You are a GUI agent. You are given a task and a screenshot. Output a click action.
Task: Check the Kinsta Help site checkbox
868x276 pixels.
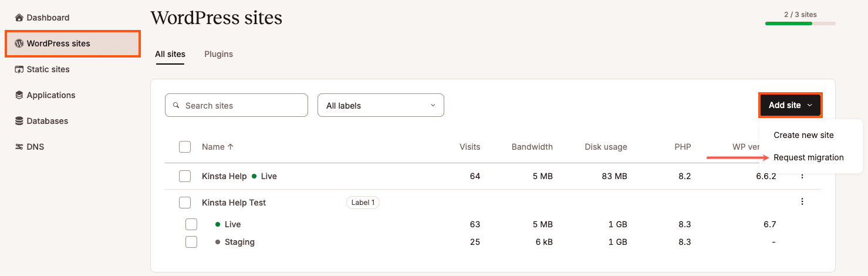coord(185,176)
